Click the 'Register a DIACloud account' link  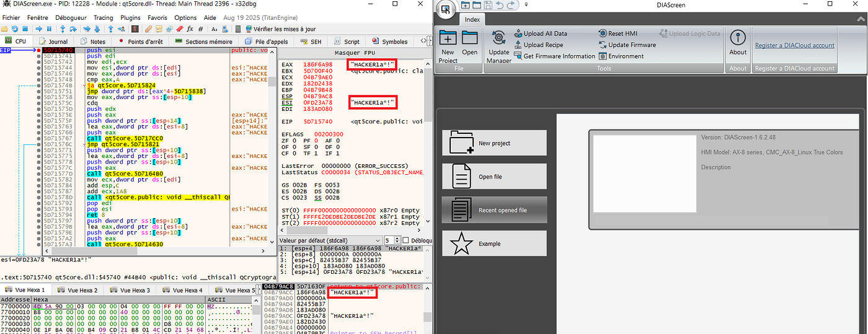794,45
